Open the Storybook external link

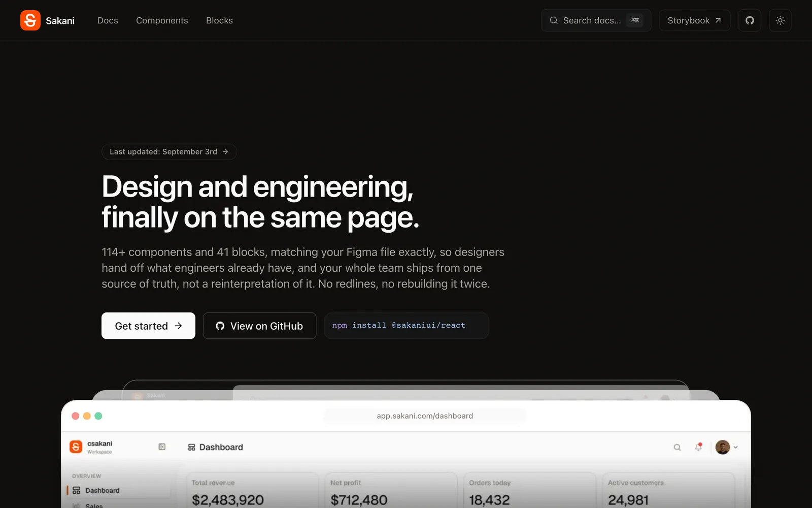coord(695,20)
